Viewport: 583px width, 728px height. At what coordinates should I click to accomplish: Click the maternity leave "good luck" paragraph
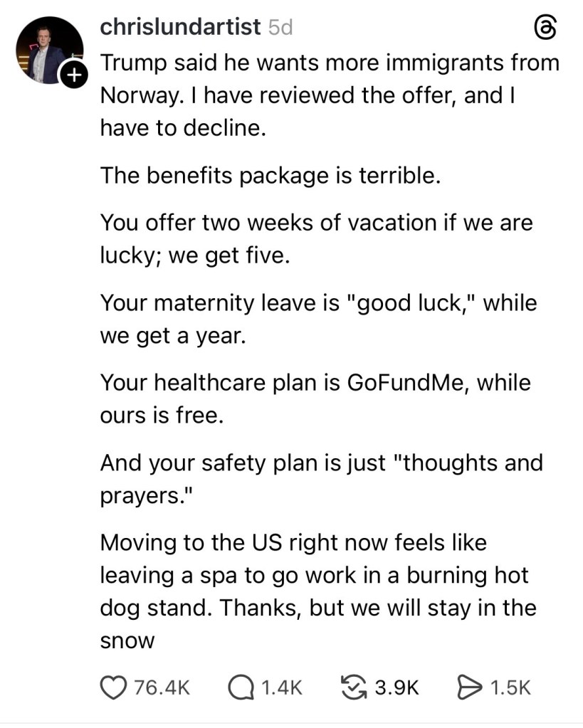click(318, 319)
